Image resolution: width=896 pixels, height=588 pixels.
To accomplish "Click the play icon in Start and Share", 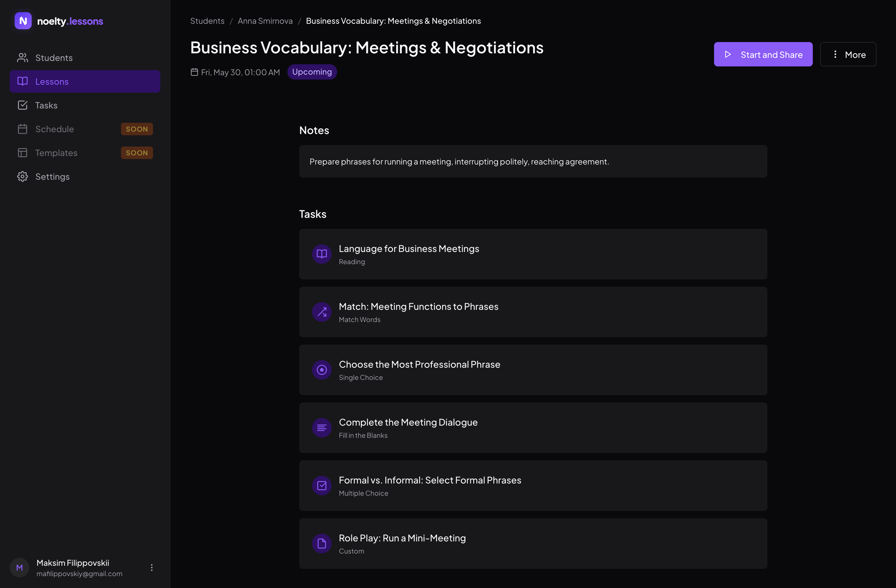I will click(x=728, y=55).
